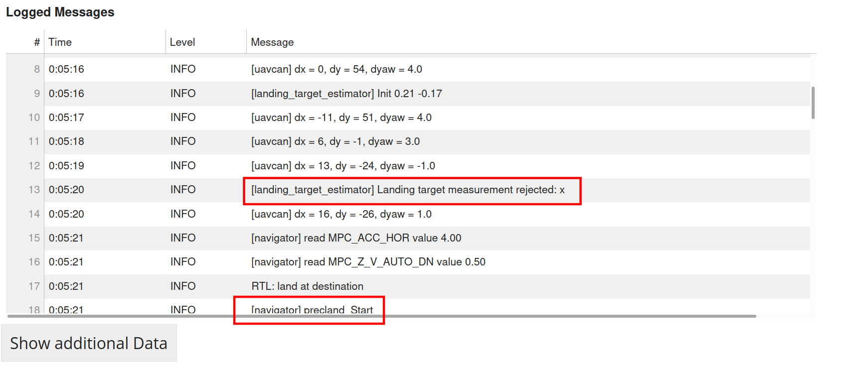This screenshot has width=868, height=371.
Task: Select uavcan message dx = 13, dy = -24
Action: pyautogui.click(x=343, y=166)
